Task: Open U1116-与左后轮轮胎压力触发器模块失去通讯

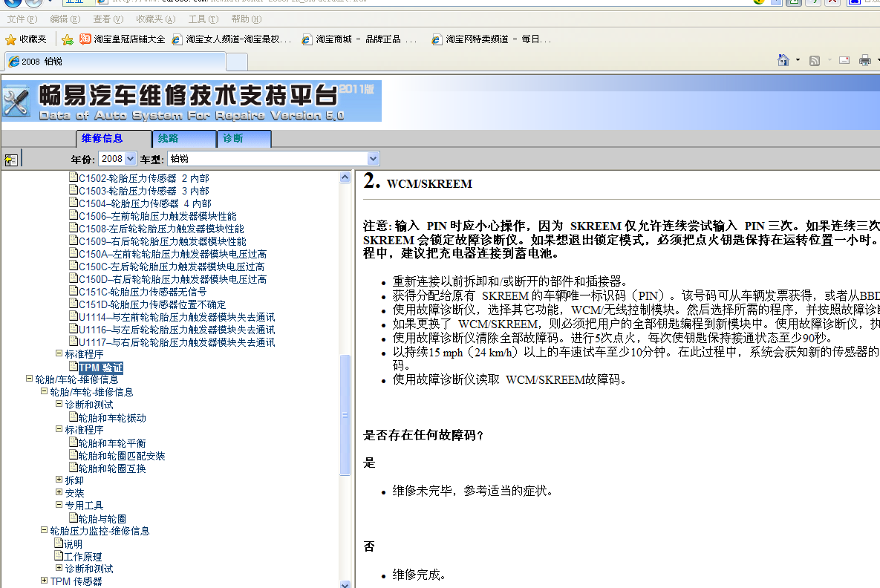Action: 172,330
